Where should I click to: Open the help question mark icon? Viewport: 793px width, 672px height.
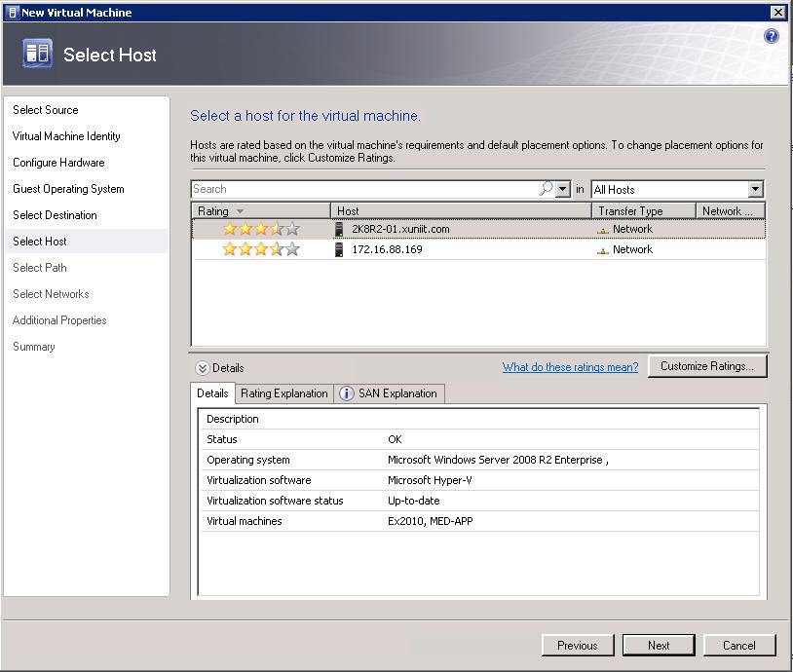[772, 36]
